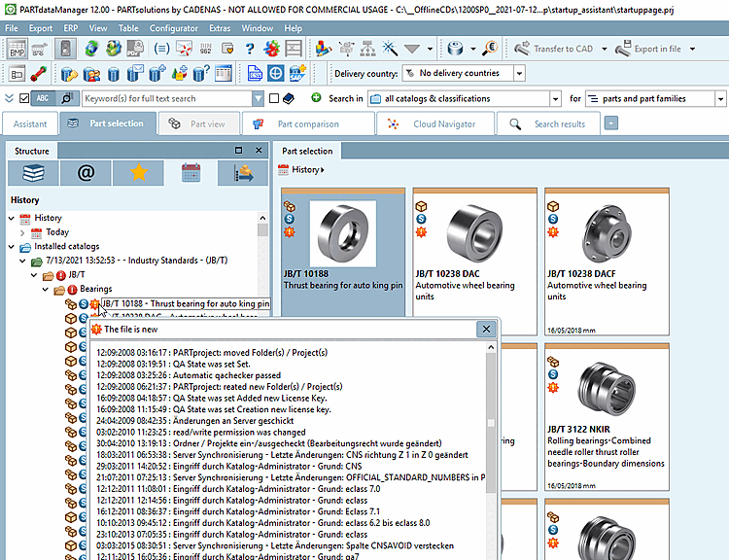Open the price search euro magnifier icon
This screenshot has width=729, height=560.
pyautogui.click(x=490, y=49)
